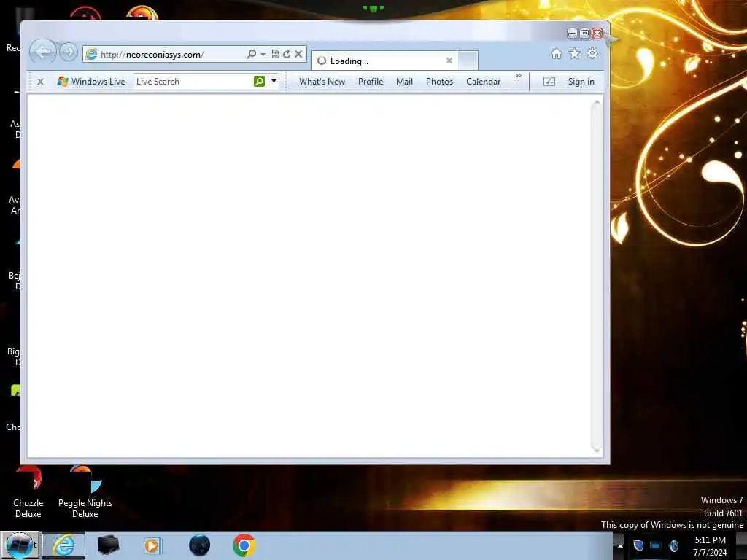Click the shield icon in the system tray
747x560 pixels.
(x=638, y=545)
